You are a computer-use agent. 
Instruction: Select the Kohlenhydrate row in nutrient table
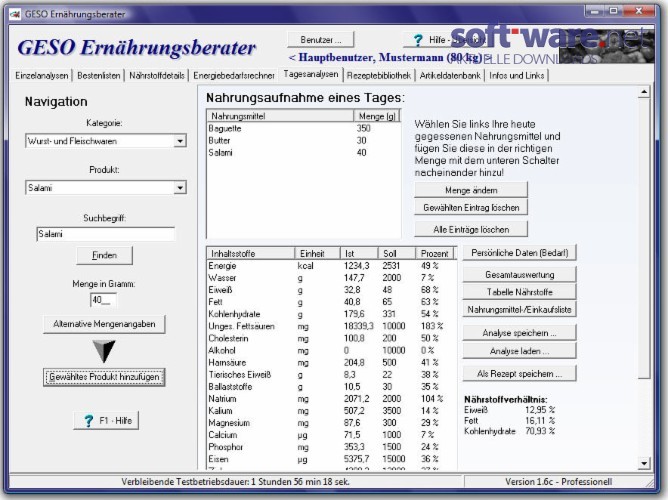click(x=331, y=314)
